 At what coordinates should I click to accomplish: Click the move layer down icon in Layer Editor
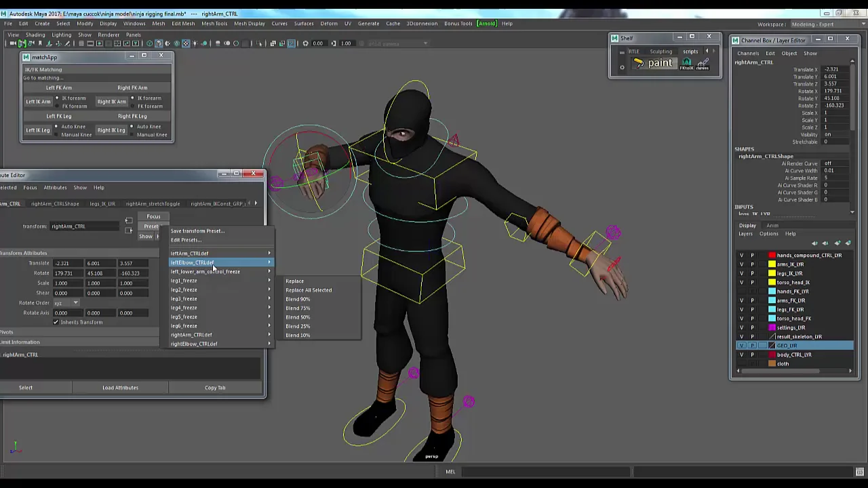click(825, 243)
